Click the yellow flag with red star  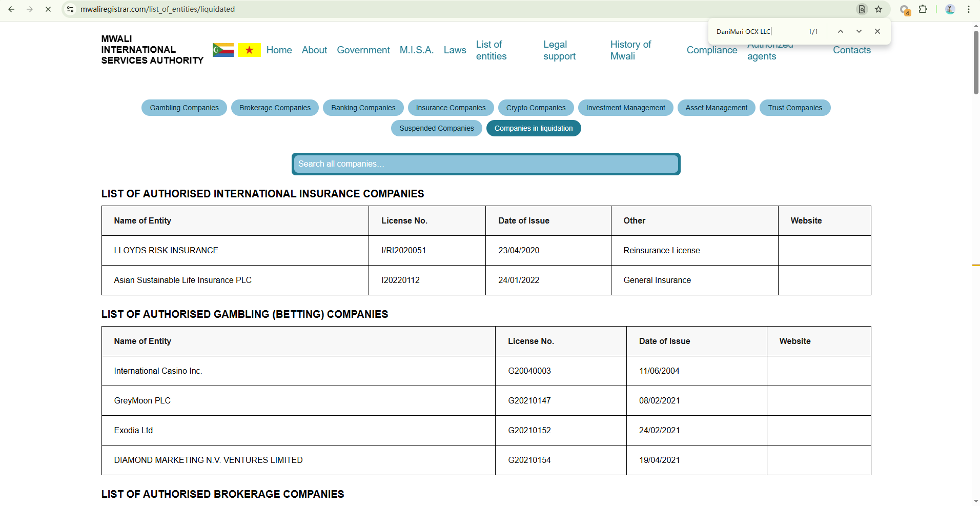tap(249, 50)
